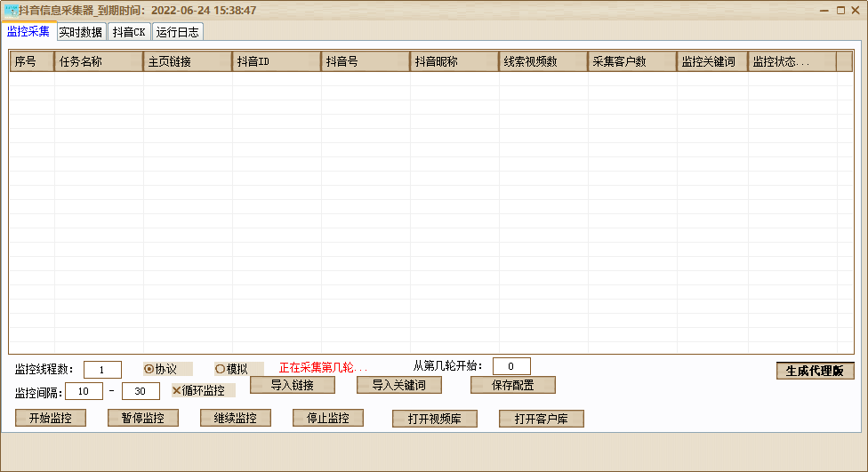Click the 抖音昵称 column header
This screenshot has width=868, height=472.
tap(454, 61)
